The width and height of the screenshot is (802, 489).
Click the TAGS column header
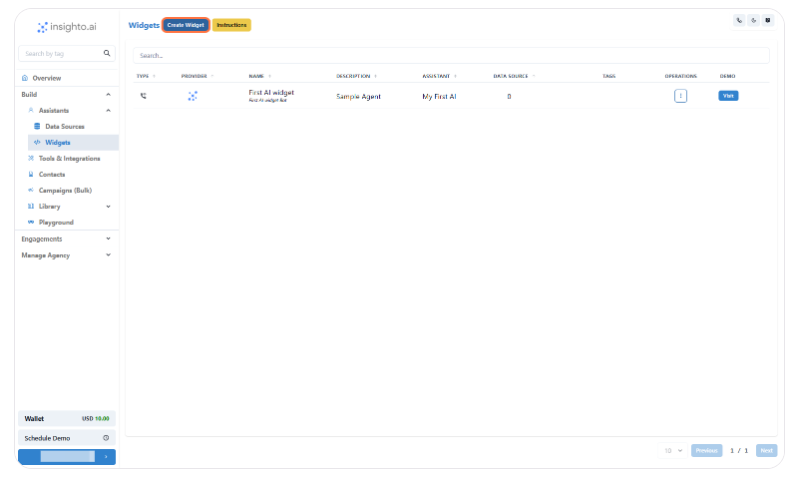coord(609,76)
